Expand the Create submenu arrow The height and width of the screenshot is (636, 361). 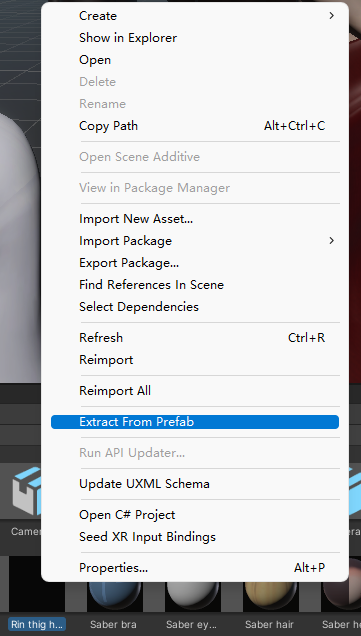331,15
